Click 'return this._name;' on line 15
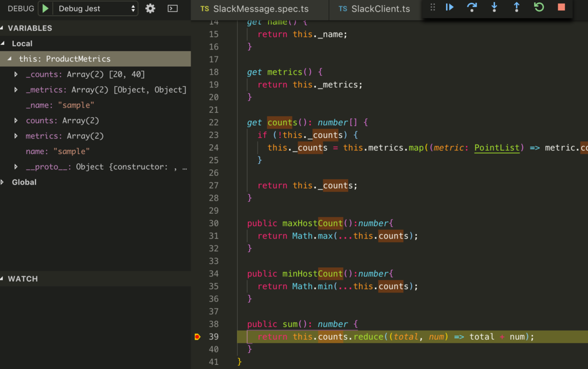Viewport: 588px width, 369px height. [302, 34]
